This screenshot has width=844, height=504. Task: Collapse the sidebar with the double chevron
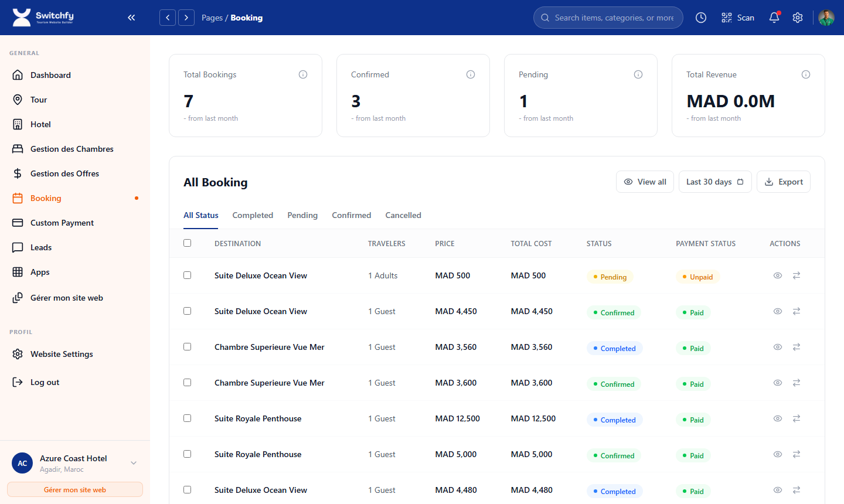point(131,18)
